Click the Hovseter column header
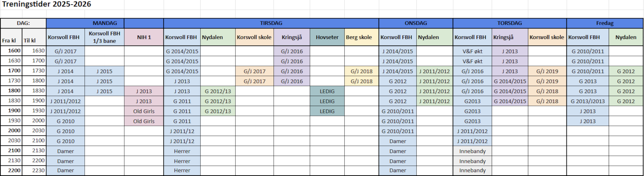This screenshot has width=644, height=176. coord(327,37)
